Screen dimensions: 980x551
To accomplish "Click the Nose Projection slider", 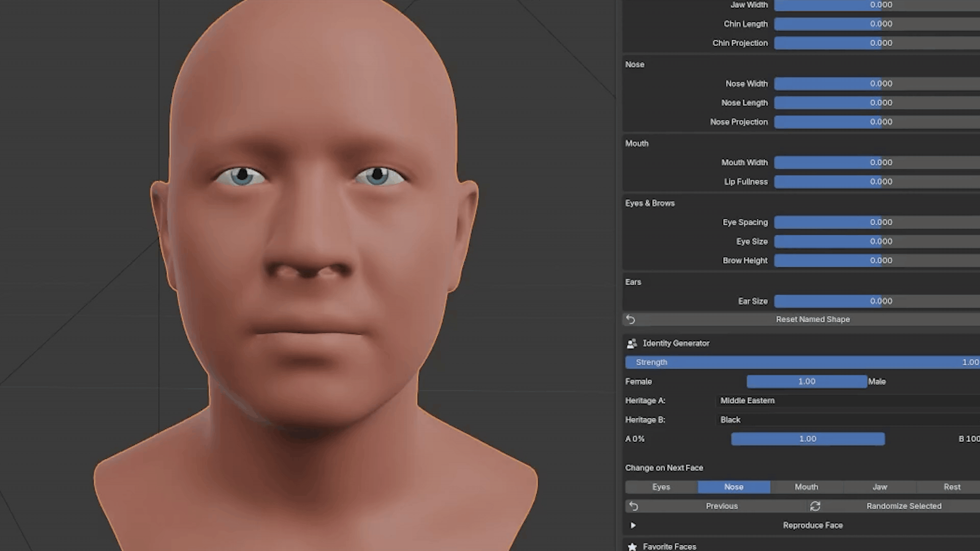I will coord(877,122).
